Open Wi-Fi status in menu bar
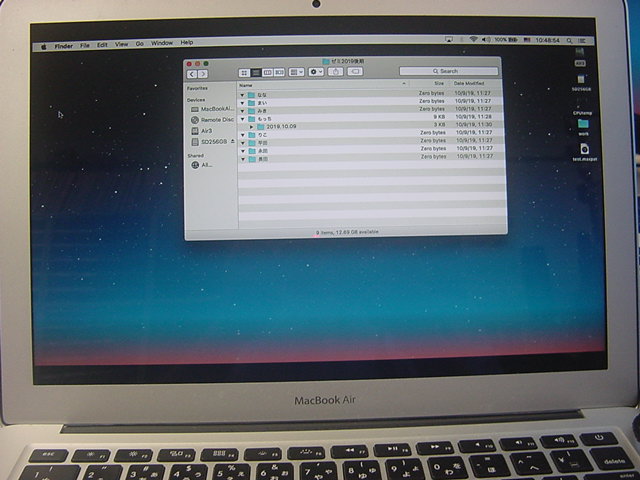This screenshot has width=640, height=480. [x=473, y=40]
